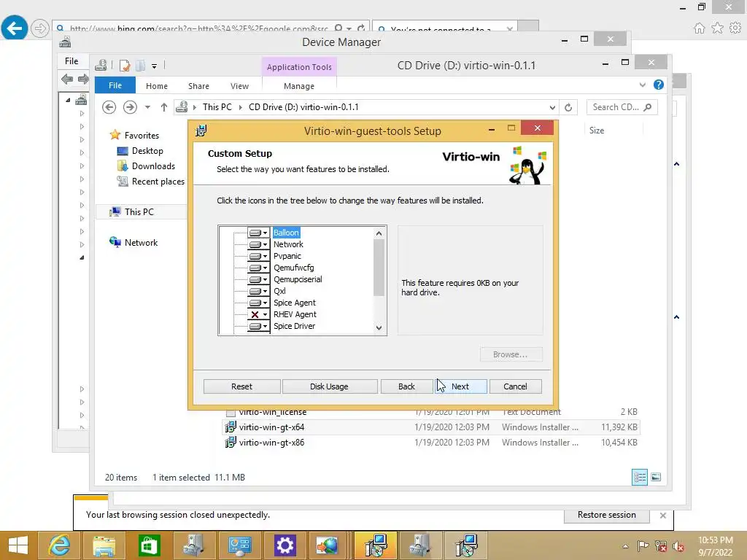The height and width of the screenshot is (560, 747).
Task: Click Internet Explorer back button
Action: (15, 28)
